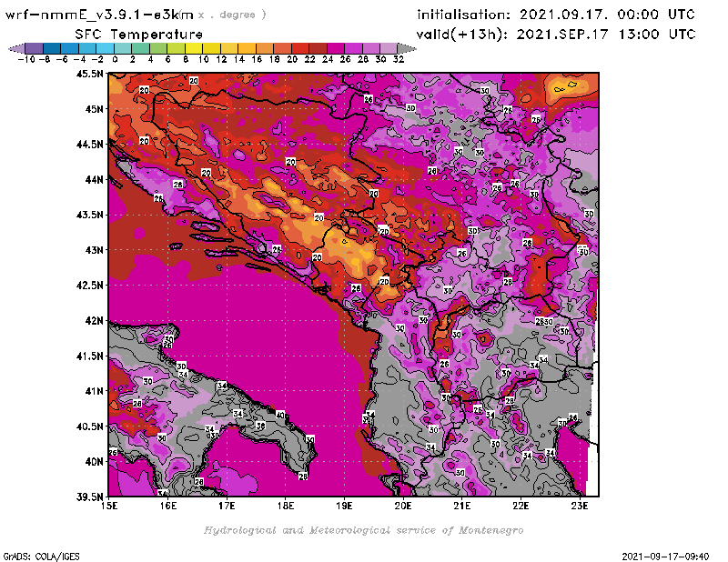Click the 40.5N latitude label
The height and width of the screenshot is (562, 728).
click(89, 427)
